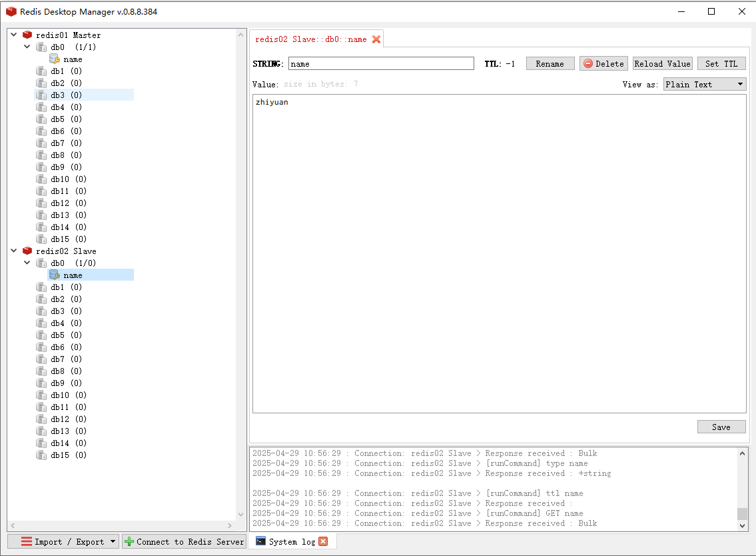Click inside the zhiyuan value text area
The width and height of the screenshot is (756, 556).
tap(500, 254)
